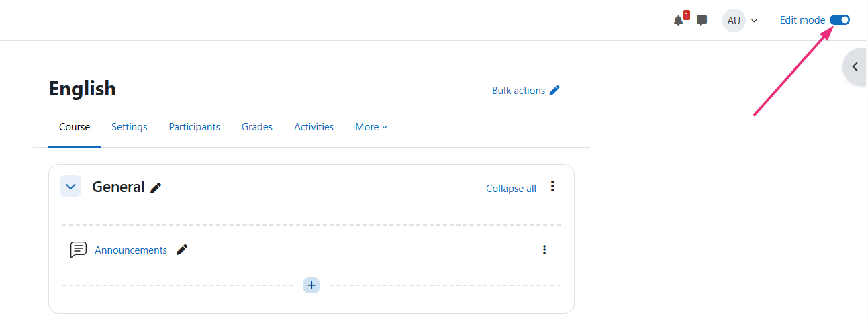
Task: Click the plus icon to add activity
Action: (311, 285)
